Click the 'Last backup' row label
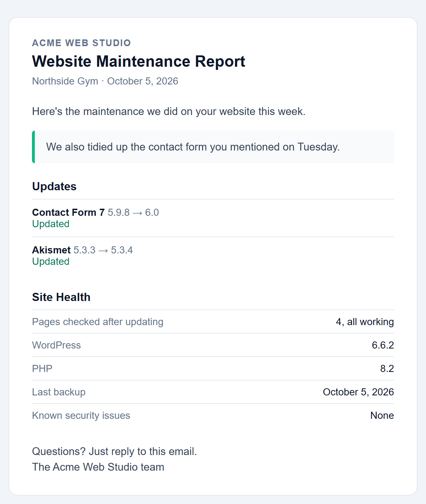The height and width of the screenshot is (504, 426). pos(59,392)
